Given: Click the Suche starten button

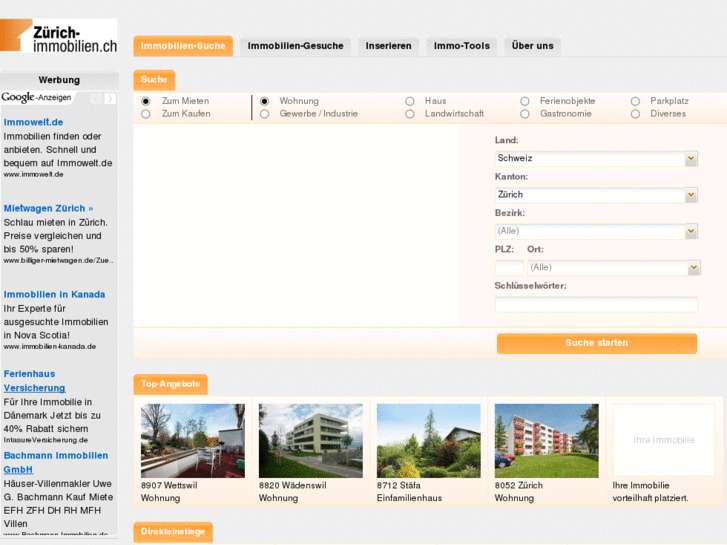Looking at the screenshot, I should tap(597, 343).
